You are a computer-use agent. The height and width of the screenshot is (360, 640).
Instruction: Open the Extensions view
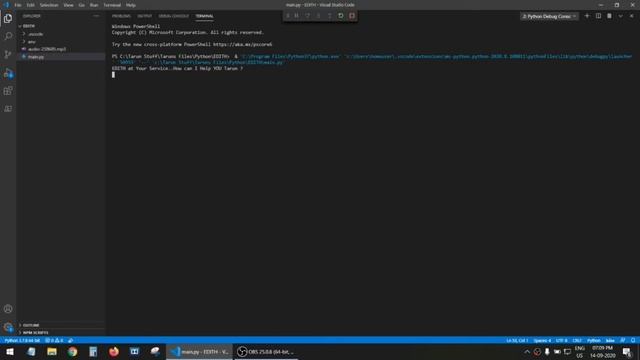[x=8, y=91]
